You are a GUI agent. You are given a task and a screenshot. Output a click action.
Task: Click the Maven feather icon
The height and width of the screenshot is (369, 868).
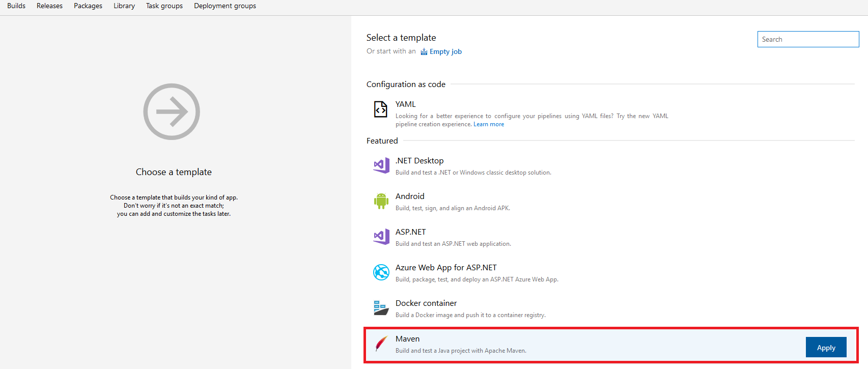tap(381, 344)
